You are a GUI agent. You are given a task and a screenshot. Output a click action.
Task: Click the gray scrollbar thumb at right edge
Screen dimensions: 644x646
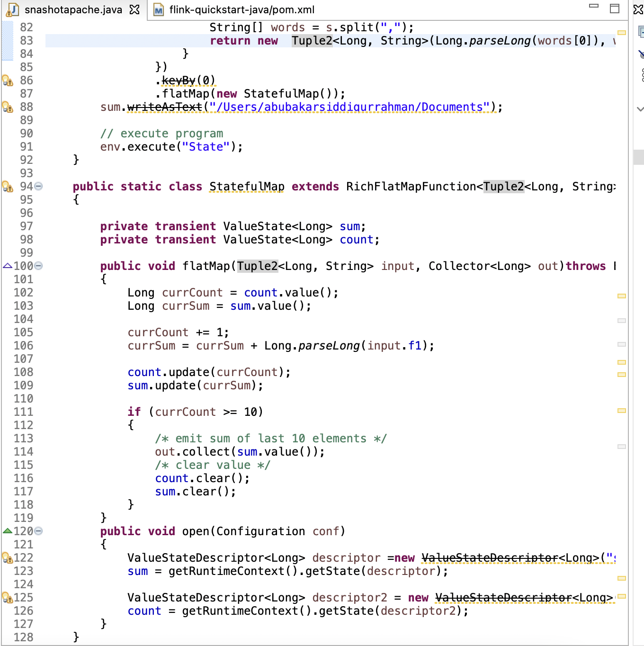click(x=639, y=157)
